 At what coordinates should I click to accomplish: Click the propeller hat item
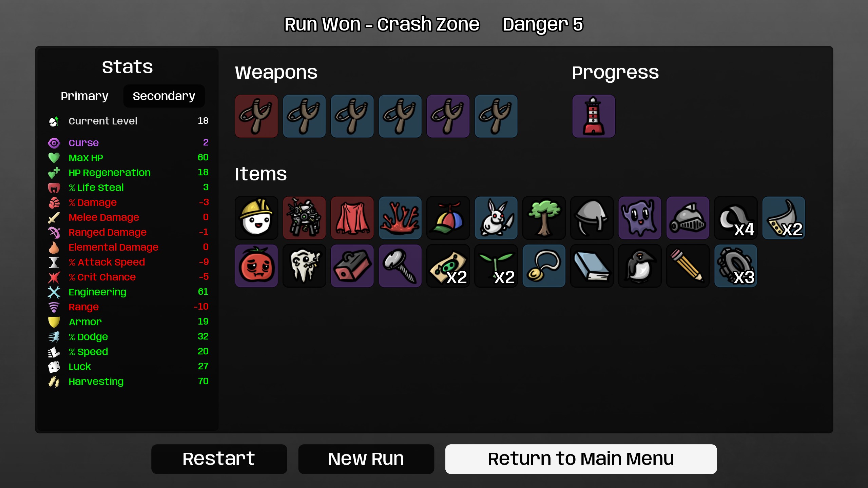(448, 218)
